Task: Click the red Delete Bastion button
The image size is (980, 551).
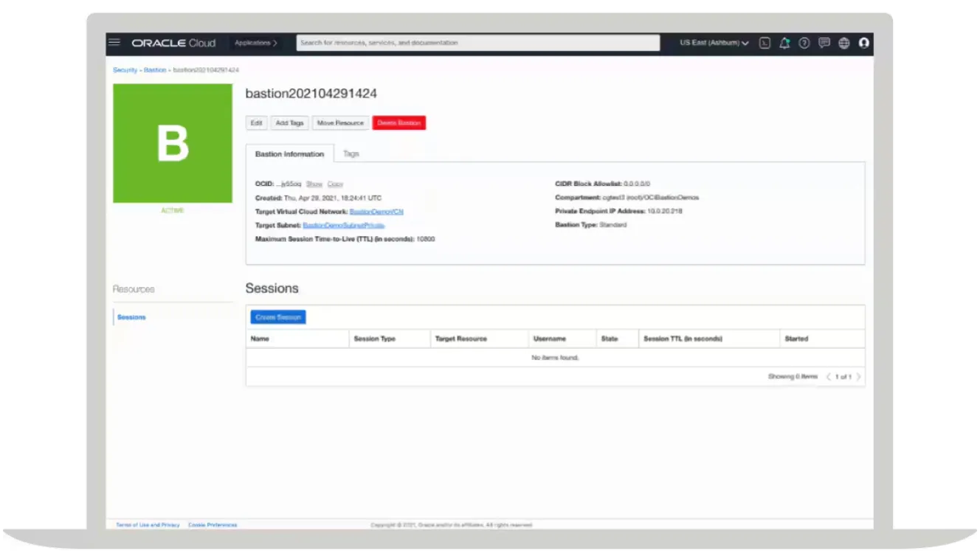Action: tap(399, 123)
